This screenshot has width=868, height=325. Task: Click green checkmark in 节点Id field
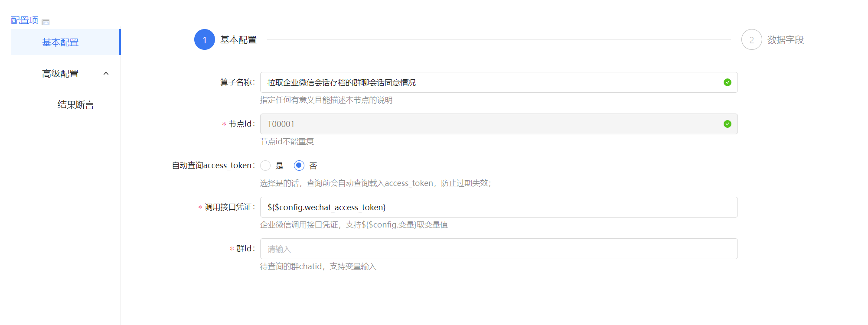(x=727, y=124)
